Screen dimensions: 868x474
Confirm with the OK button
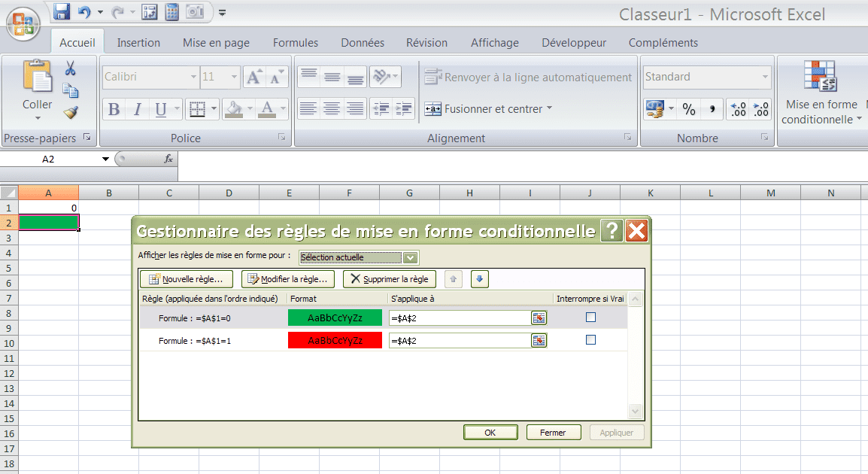click(490, 433)
